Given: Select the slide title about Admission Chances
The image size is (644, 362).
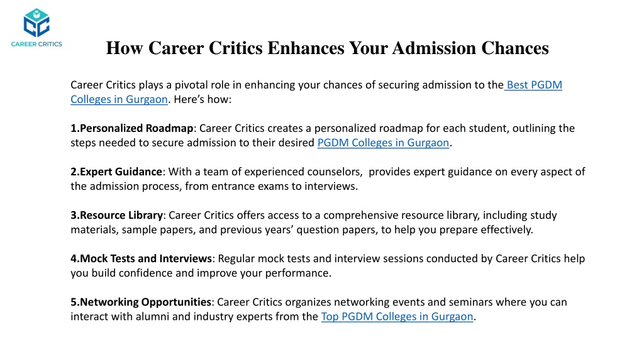Looking at the screenshot, I should 327,48.
